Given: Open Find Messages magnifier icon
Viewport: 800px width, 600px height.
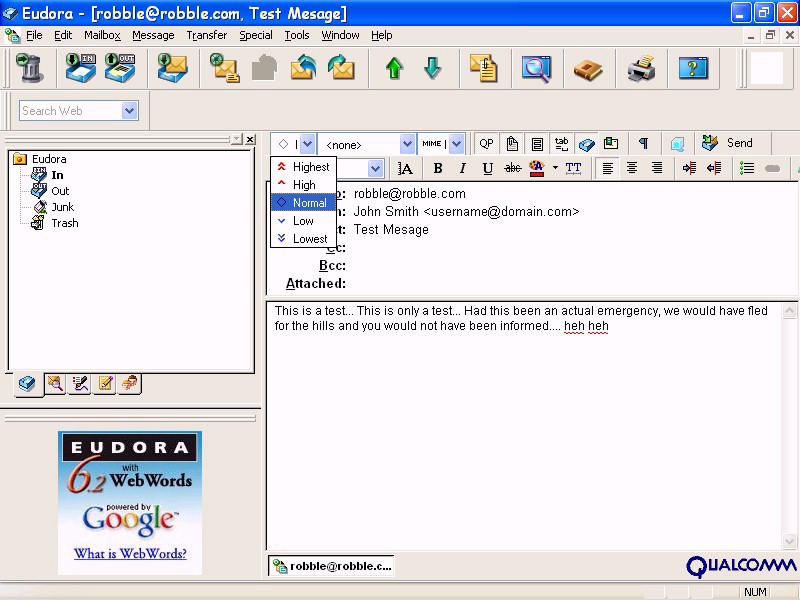Looking at the screenshot, I should coord(536,68).
